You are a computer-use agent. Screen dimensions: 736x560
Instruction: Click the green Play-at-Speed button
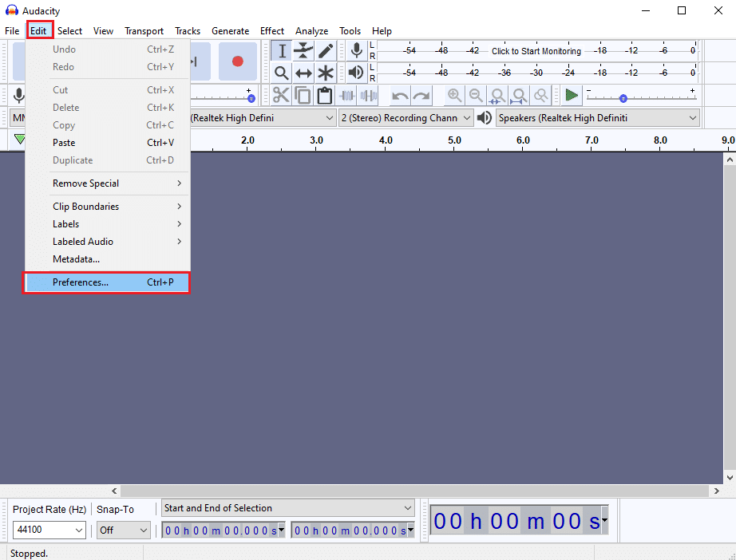tap(571, 96)
